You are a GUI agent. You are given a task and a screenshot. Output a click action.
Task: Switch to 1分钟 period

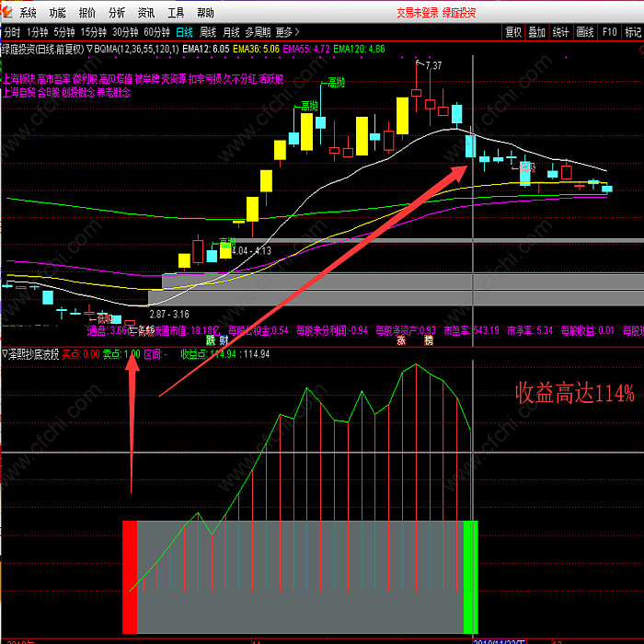[x=38, y=32]
